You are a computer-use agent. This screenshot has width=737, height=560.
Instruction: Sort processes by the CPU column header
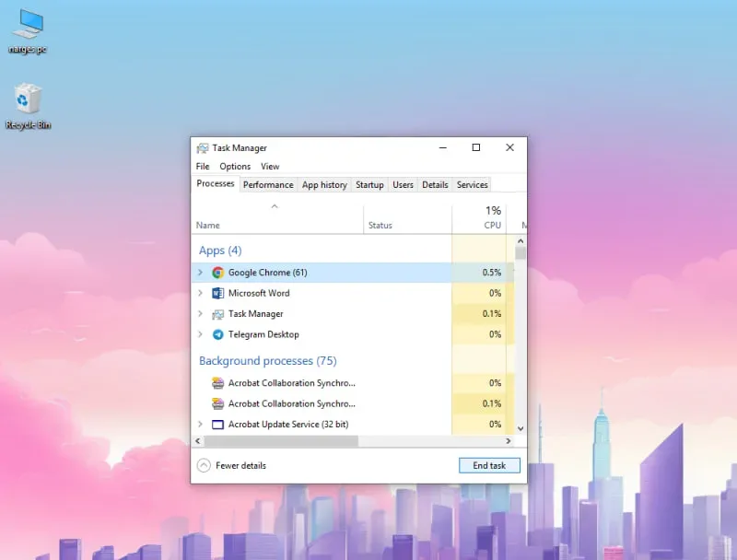[479, 219]
